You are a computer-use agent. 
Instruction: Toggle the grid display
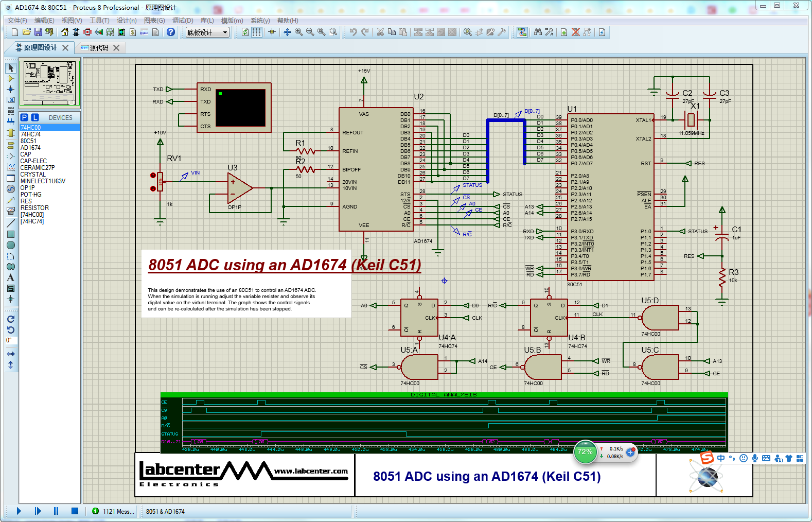click(x=256, y=32)
